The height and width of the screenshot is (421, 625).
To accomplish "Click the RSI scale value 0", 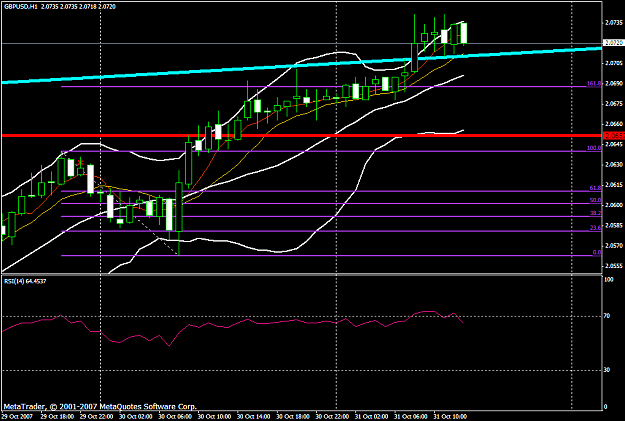I will pos(606,407).
